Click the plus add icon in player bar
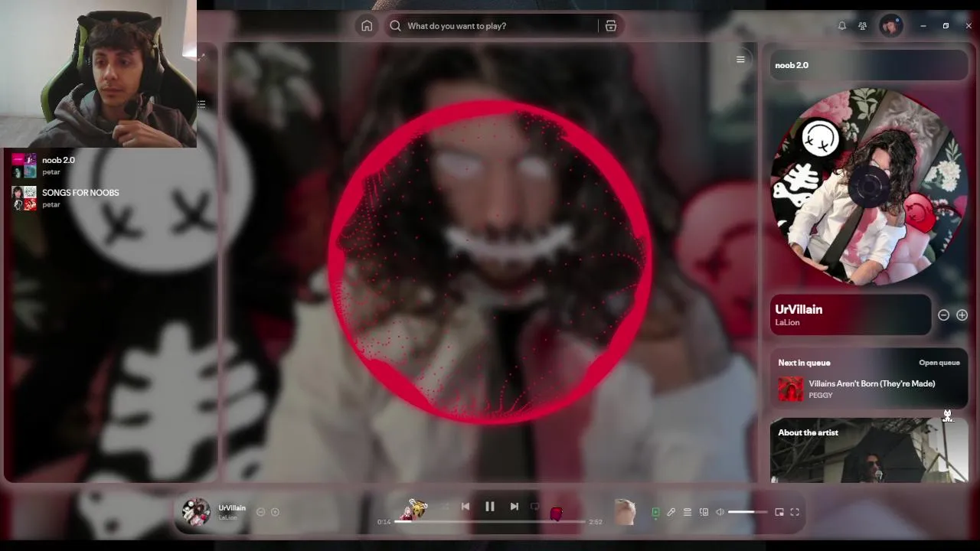Screen dimensions: 980x551 click(x=275, y=512)
